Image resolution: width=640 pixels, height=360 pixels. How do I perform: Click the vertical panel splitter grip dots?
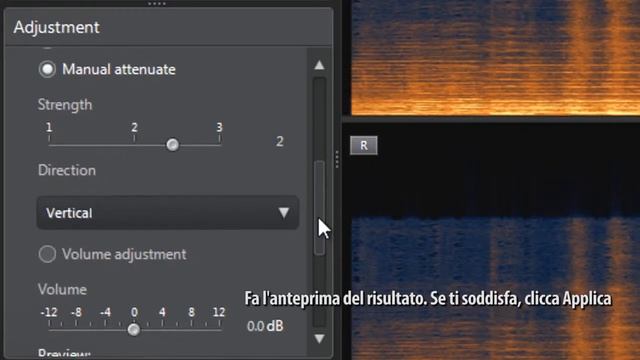pyautogui.click(x=337, y=159)
